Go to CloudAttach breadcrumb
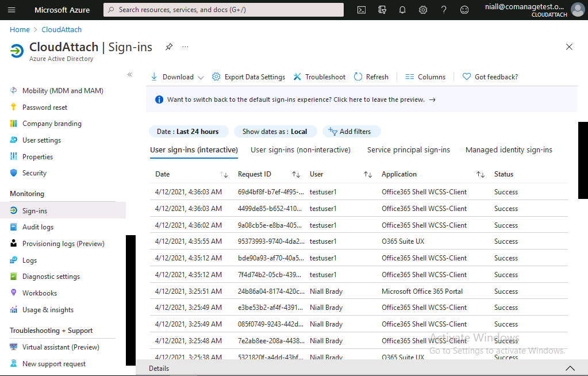 coord(62,30)
